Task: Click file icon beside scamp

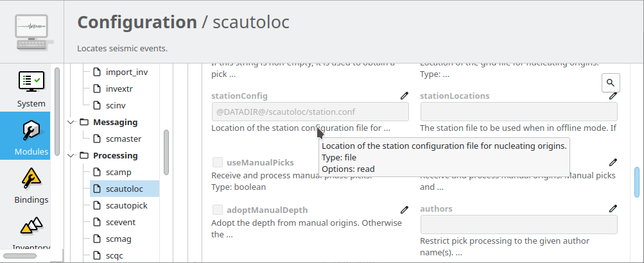Action: pyautogui.click(x=97, y=172)
